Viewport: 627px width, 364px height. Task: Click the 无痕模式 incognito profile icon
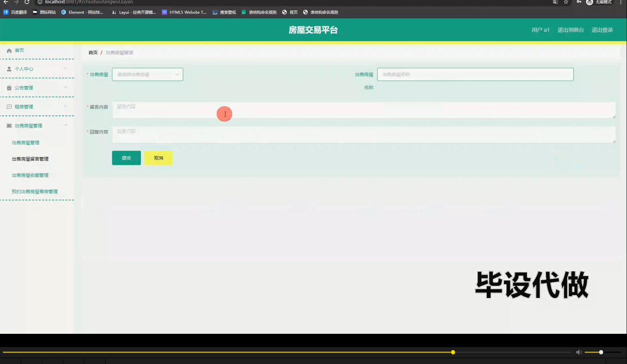(x=589, y=2)
